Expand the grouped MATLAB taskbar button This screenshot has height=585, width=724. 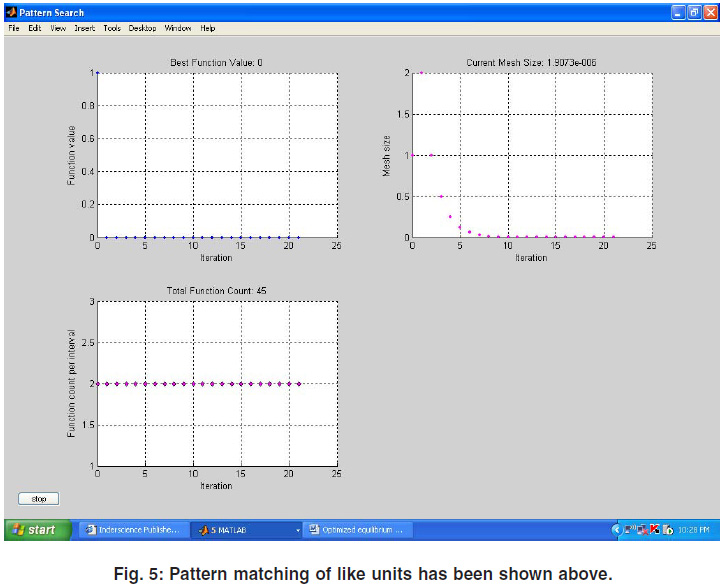coord(246,529)
